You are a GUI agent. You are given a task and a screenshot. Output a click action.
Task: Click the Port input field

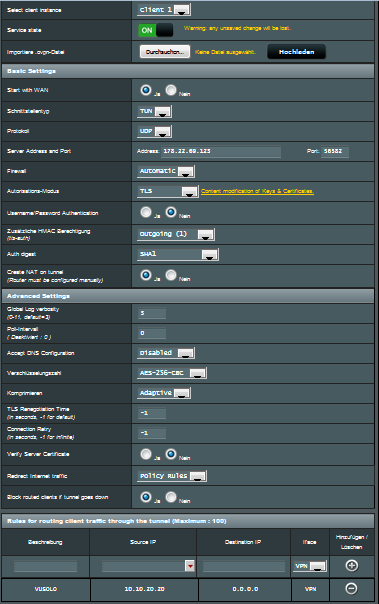pos(335,151)
